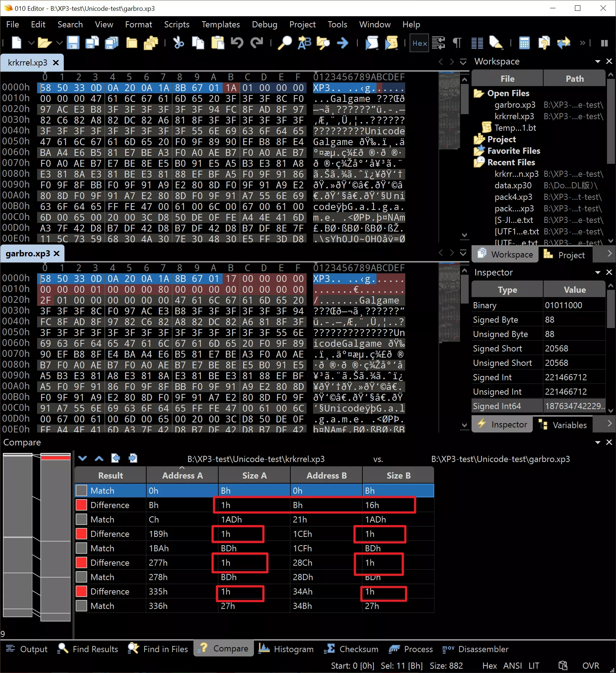Image resolution: width=616 pixels, height=673 pixels.
Task: Jump to next difference with the down arrow
Action: 82,458
